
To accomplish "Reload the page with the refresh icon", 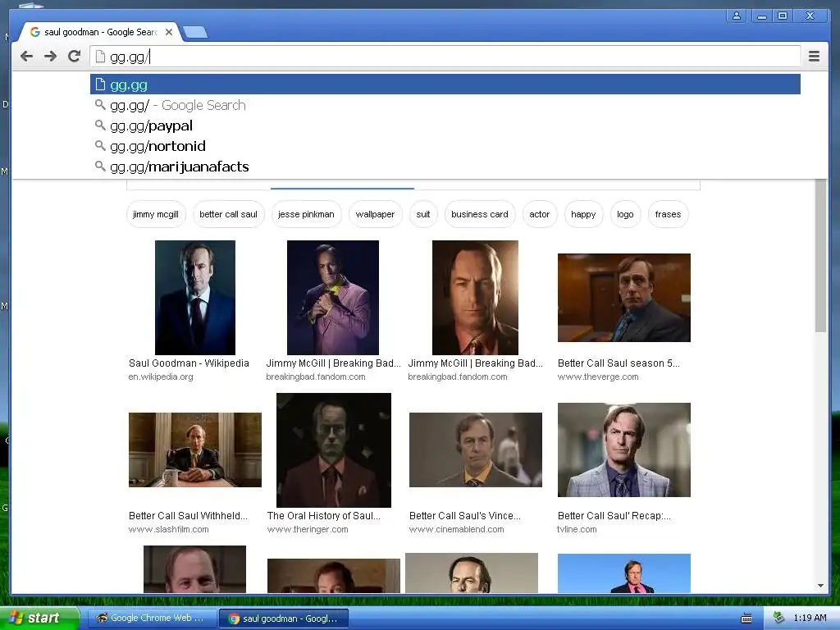I will [75, 56].
